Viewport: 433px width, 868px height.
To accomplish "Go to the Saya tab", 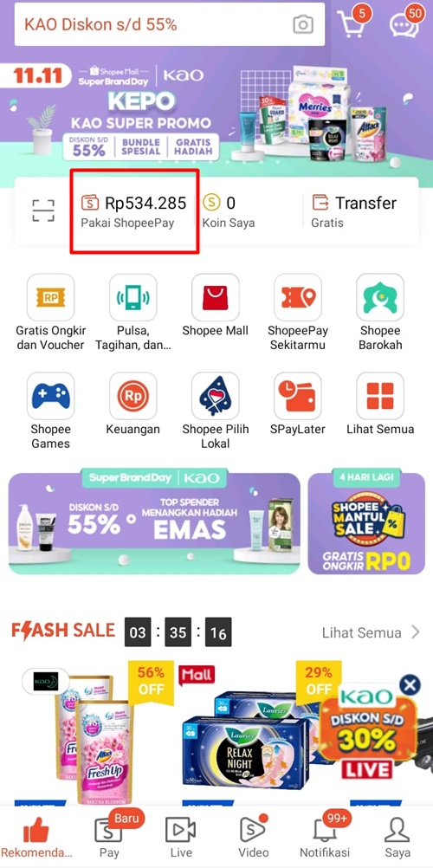I will pos(397,838).
